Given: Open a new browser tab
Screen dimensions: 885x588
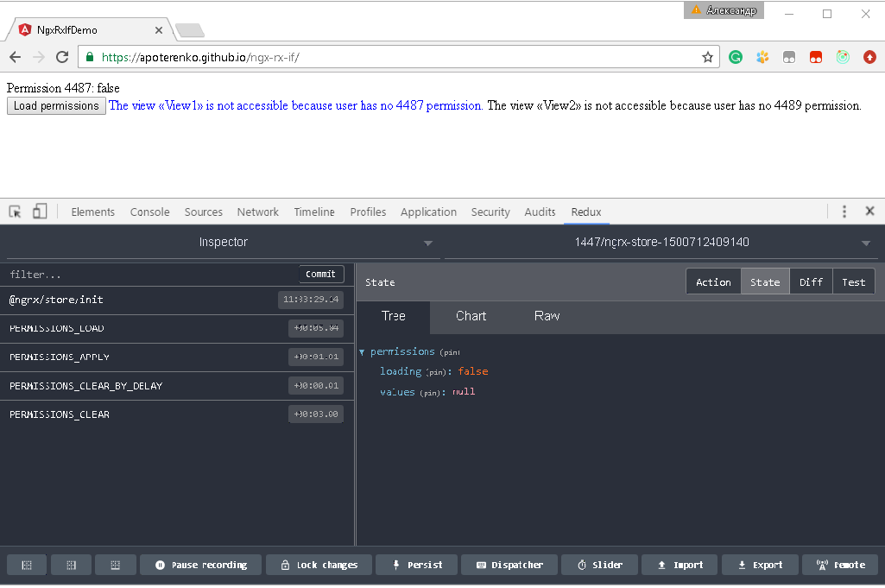Looking at the screenshot, I should 190,30.
